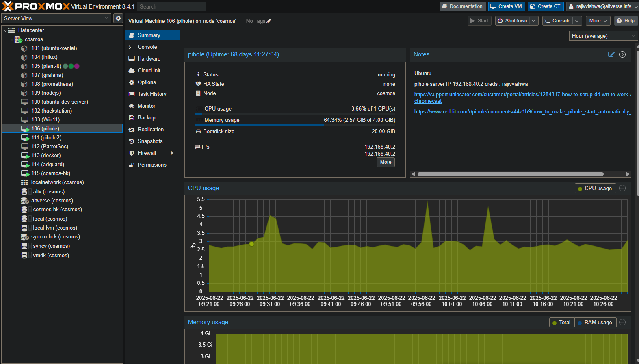Viewport: 639px width, 364px height.
Task: Select VM 111 (pihole2) in tree
Action: coord(46,138)
